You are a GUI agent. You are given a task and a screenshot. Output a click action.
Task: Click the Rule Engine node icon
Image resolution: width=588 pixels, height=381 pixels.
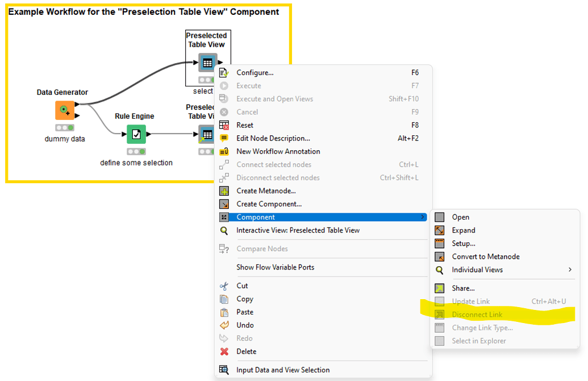(x=136, y=134)
